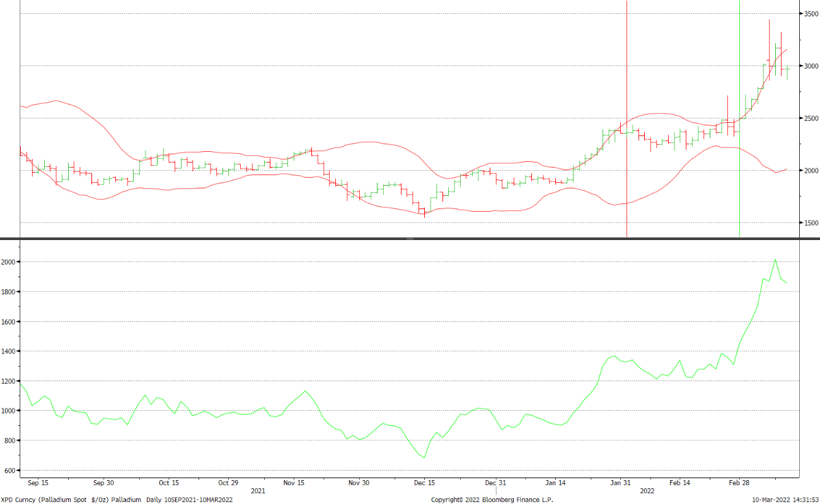Click the 1500 label on the price axis

tap(811, 222)
